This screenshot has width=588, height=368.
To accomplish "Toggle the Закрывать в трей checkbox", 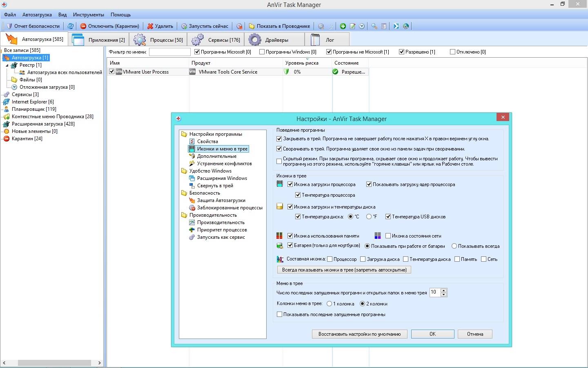I will coord(279,139).
